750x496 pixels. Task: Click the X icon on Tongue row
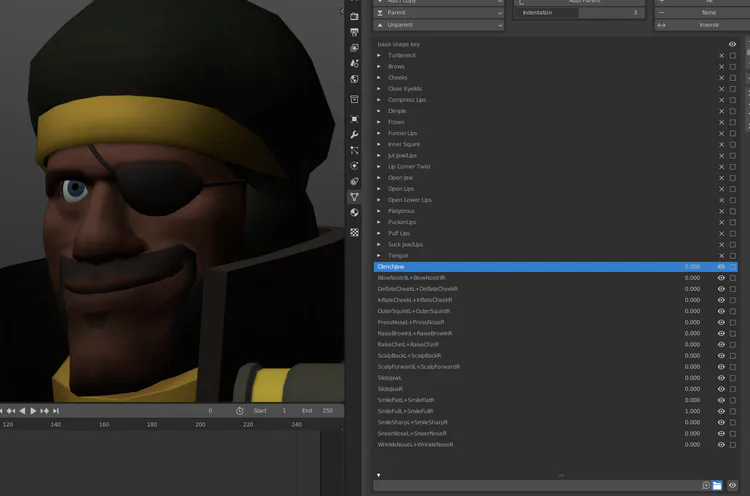click(x=721, y=255)
